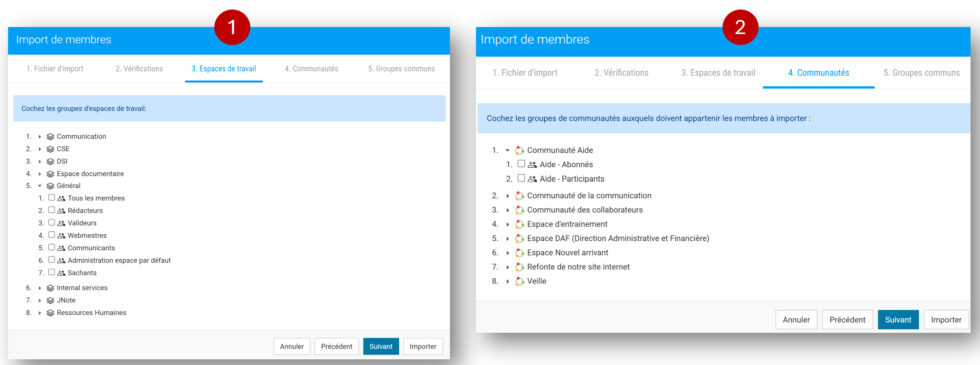This screenshot has width=980, height=365.
Task: Click the Communication workspace layers icon
Action: coord(50,137)
